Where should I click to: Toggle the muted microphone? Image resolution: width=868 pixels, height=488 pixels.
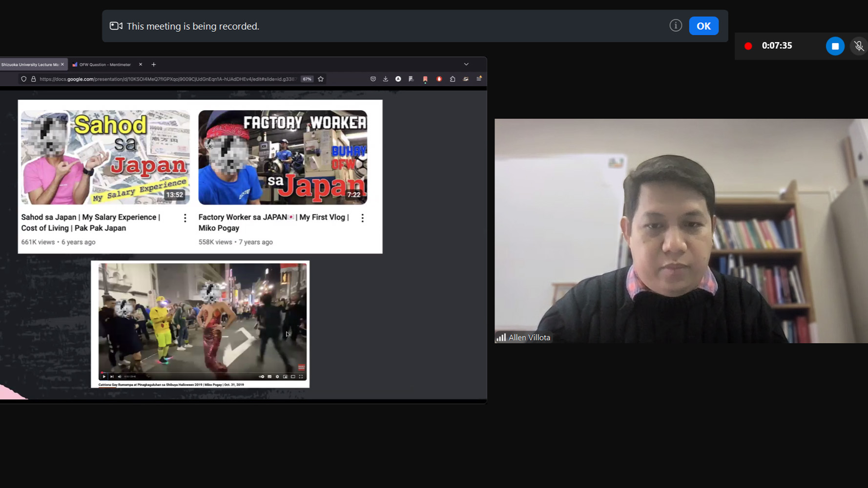tap(859, 46)
